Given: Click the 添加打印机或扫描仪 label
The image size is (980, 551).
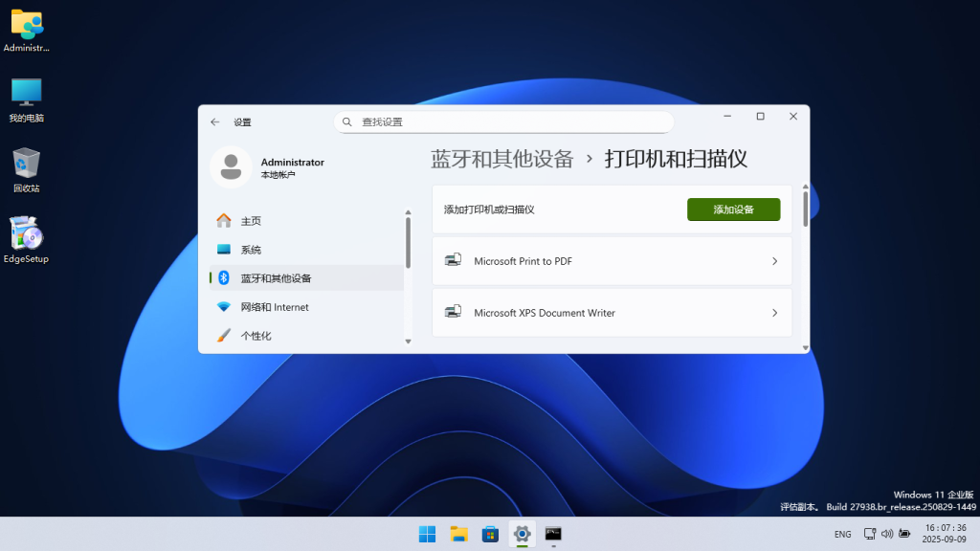Looking at the screenshot, I should [489, 209].
